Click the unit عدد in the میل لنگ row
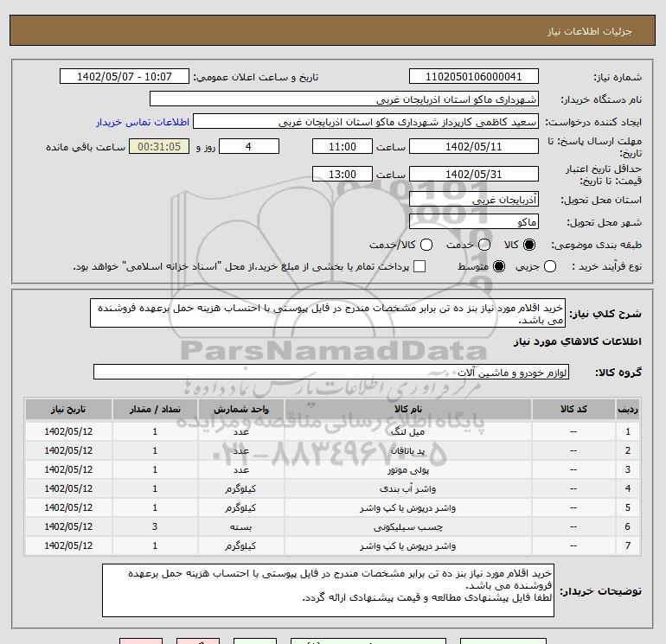The image size is (666, 644). 240,431
